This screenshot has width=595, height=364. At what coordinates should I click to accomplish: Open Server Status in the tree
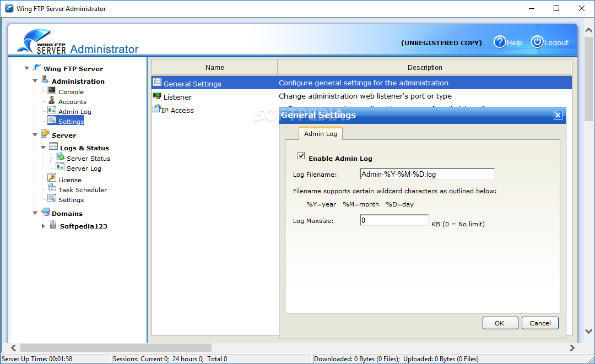88,159
